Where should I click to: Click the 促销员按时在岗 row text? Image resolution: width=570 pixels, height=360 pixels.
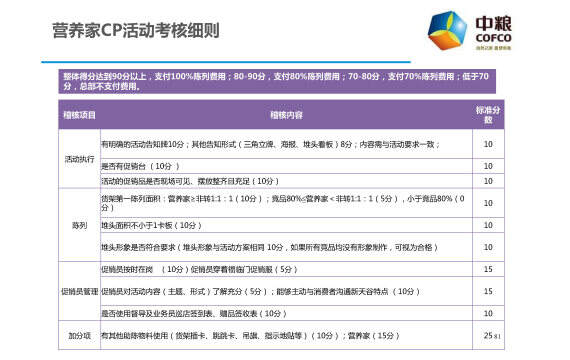pos(199,269)
